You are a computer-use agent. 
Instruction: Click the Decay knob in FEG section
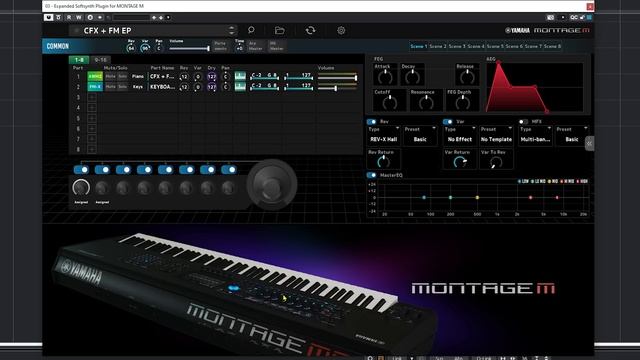[x=412, y=77]
